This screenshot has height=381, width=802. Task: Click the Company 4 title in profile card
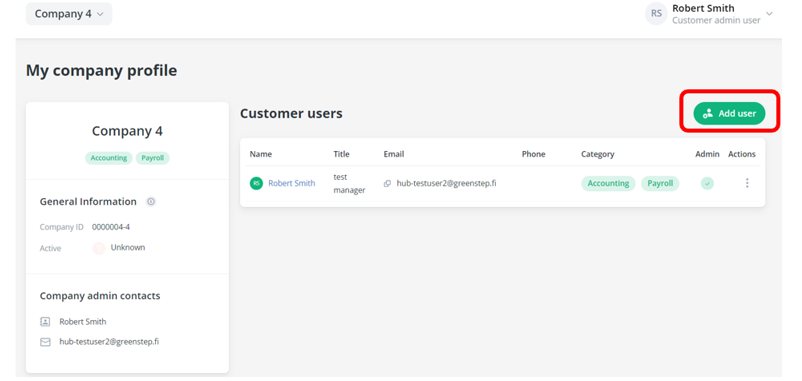127,131
